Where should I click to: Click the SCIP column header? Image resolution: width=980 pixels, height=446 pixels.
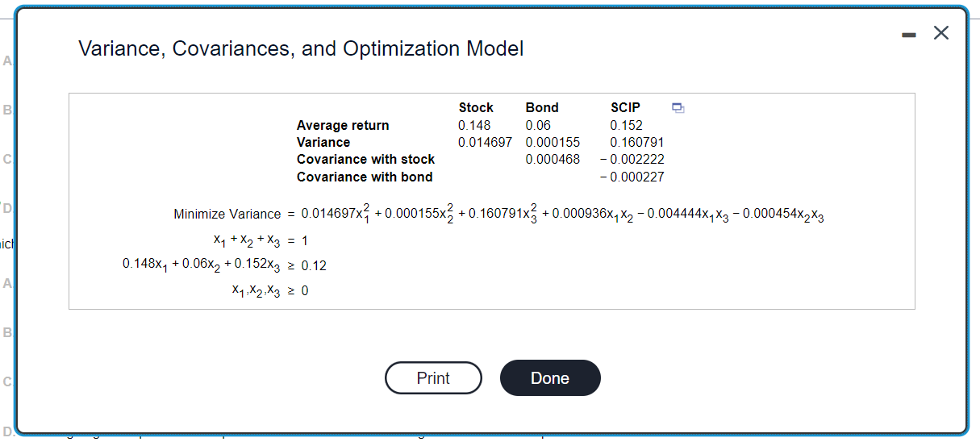tap(626, 107)
